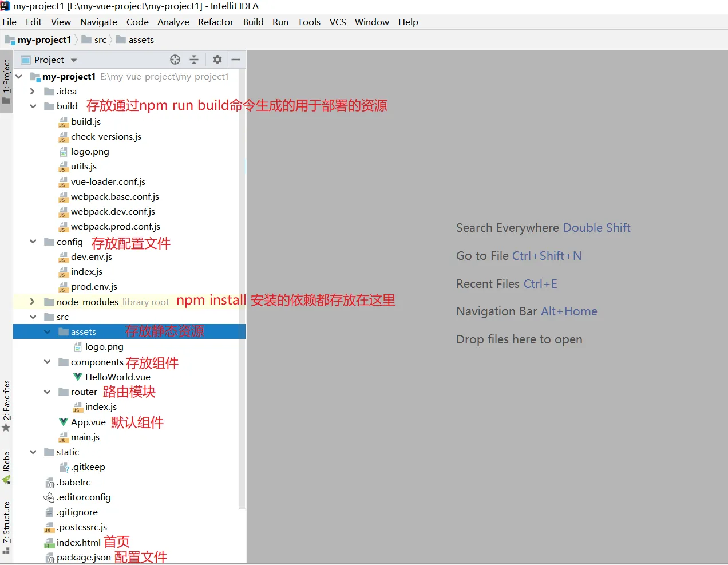The width and height of the screenshot is (728, 565).
Task: Click assets in the navigation breadcrumb
Action: [x=135, y=39]
